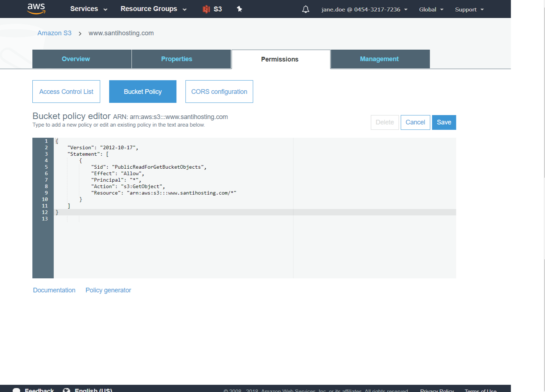Select the Bucket Policy section
Image resolution: width=545 pixels, height=392 pixels.
pos(143,92)
